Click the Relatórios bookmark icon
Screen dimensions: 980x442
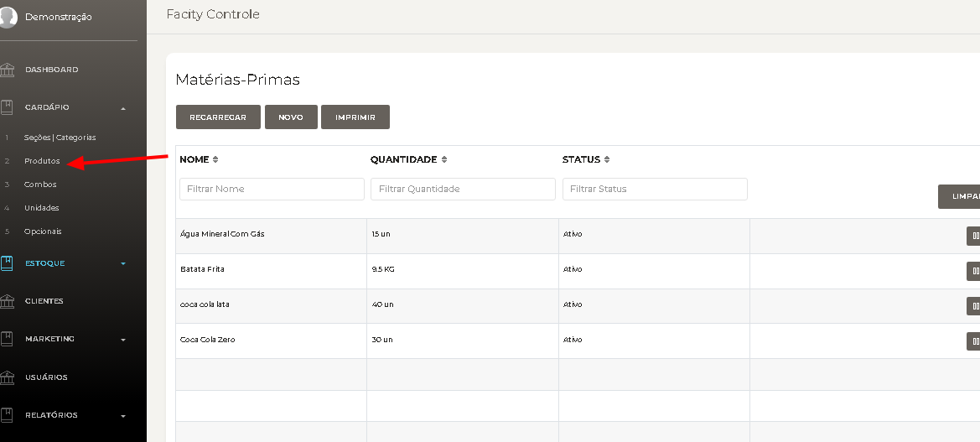[7, 415]
